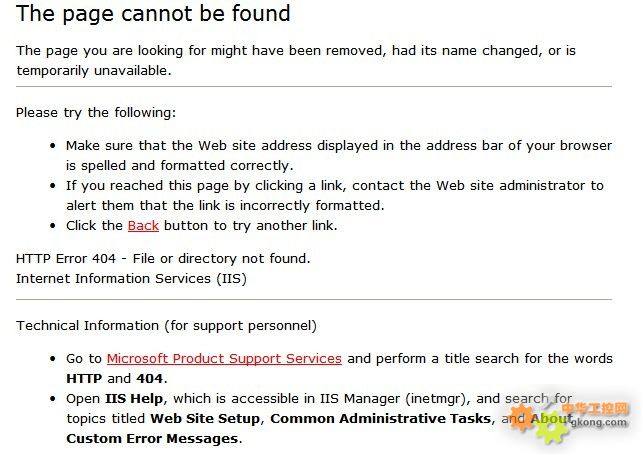
Task: Select the "HTTP Error 404" line
Action: coord(163,259)
